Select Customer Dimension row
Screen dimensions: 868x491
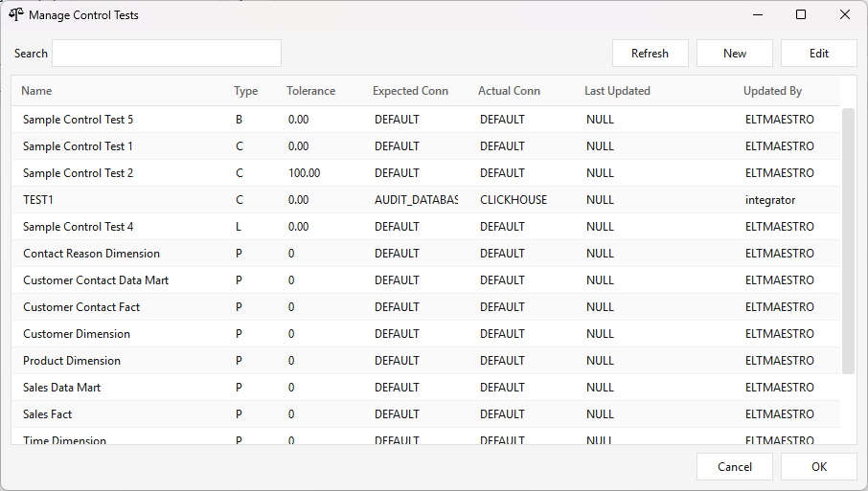pos(425,334)
